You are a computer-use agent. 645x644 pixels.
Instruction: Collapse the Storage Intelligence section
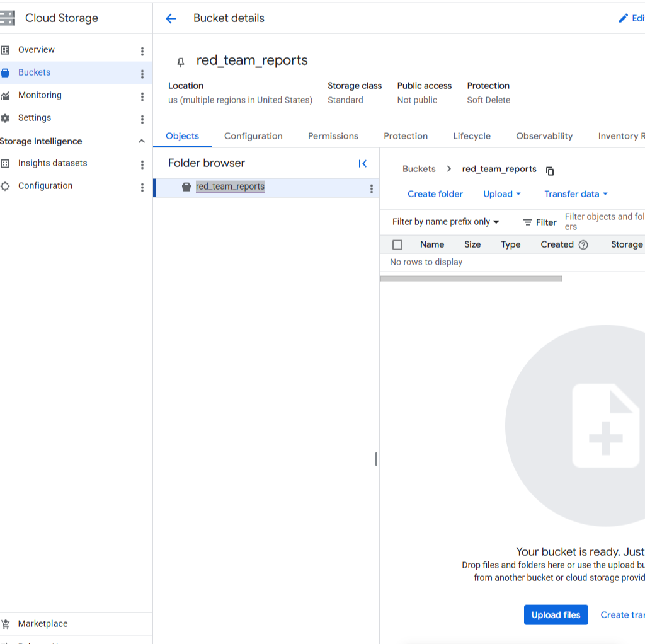tap(142, 141)
